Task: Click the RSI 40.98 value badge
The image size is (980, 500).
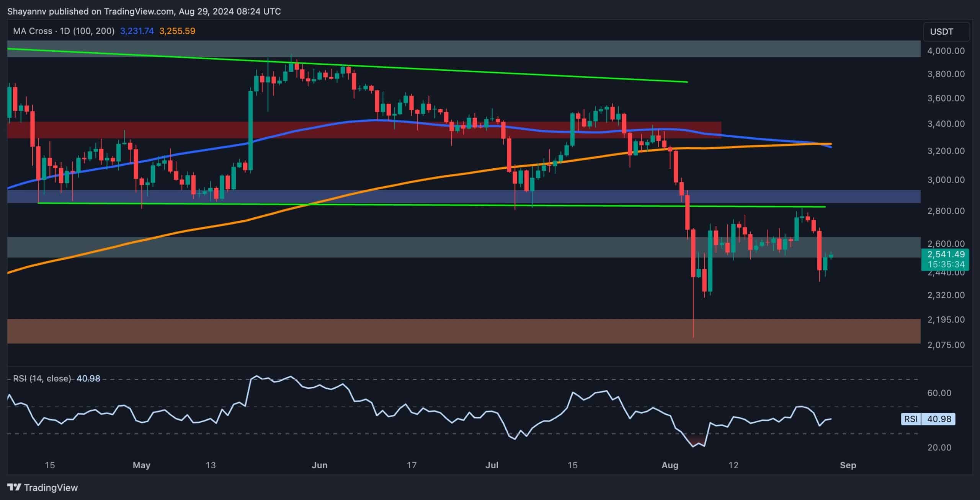Action: tap(939, 419)
